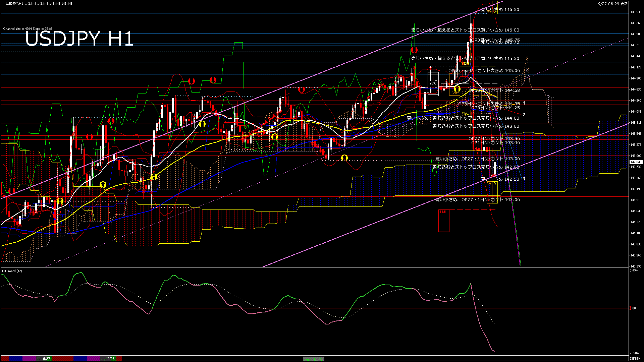Click the 売り小さめ 146.50 label
This screenshot has width=644, height=362.
pyautogui.click(x=500, y=10)
